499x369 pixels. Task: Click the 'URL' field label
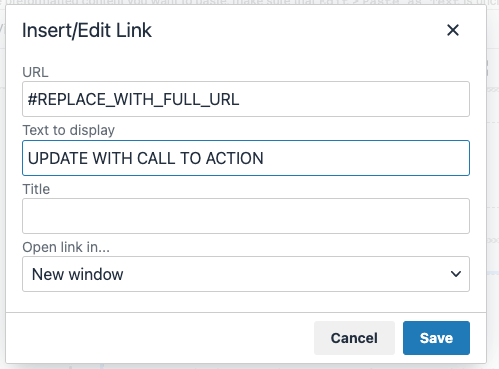(x=35, y=72)
